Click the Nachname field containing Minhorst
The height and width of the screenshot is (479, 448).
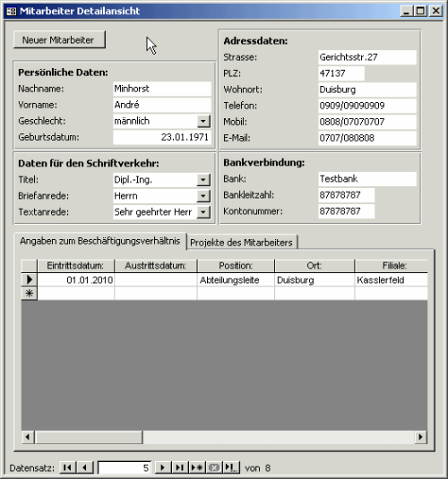[162, 89]
